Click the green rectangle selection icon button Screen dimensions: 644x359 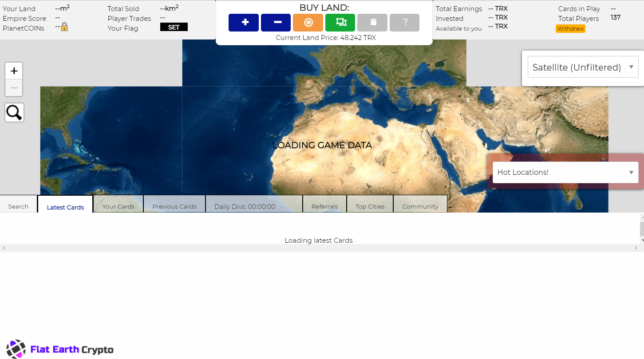tap(340, 23)
